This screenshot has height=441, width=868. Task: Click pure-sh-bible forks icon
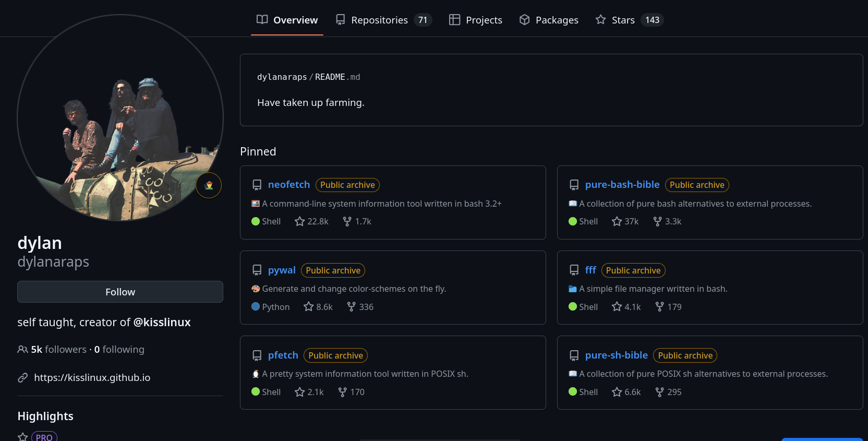pyautogui.click(x=659, y=392)
